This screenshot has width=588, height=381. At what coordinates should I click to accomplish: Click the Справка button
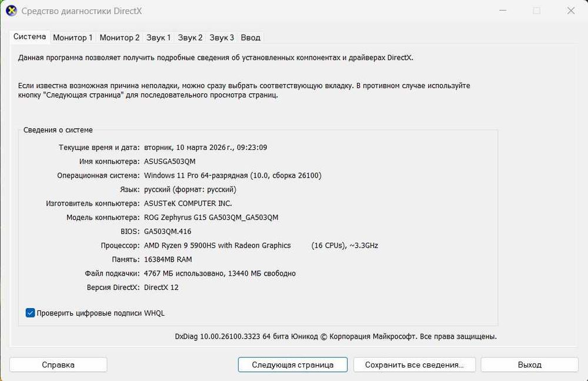58,365
